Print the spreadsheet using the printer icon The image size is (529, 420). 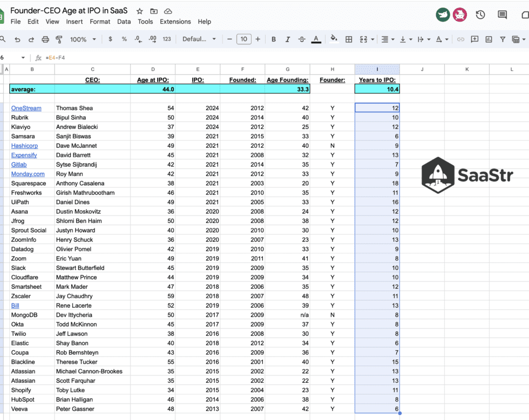[45, 39]
